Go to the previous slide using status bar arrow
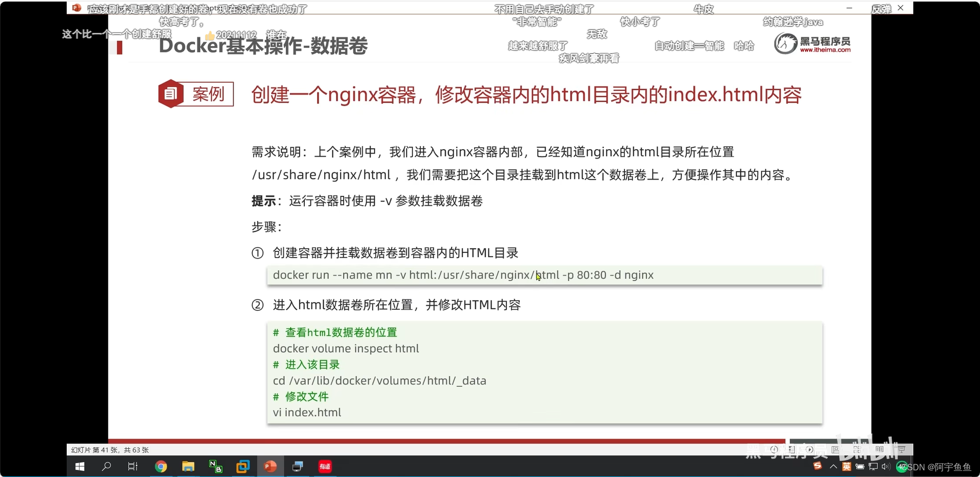Viewport: 980px width, 477px height. 774,449
